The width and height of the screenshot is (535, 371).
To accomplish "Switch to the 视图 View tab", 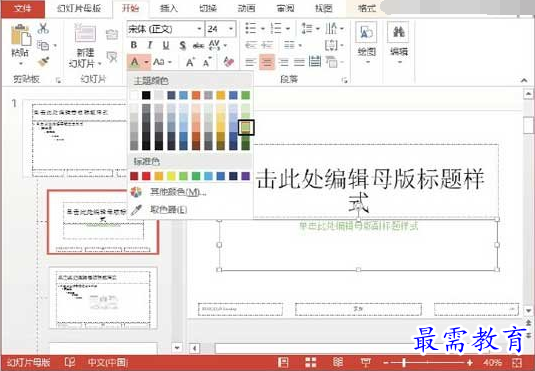I will 323,9.
